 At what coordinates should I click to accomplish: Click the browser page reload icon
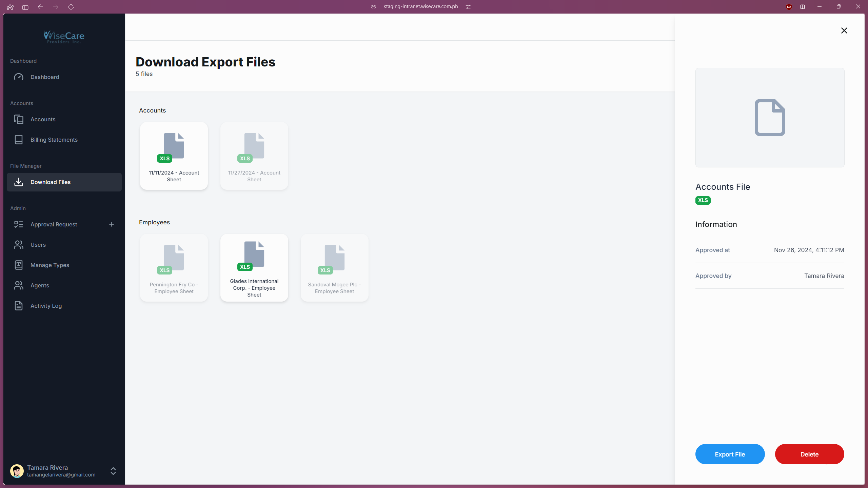[71, 7]
